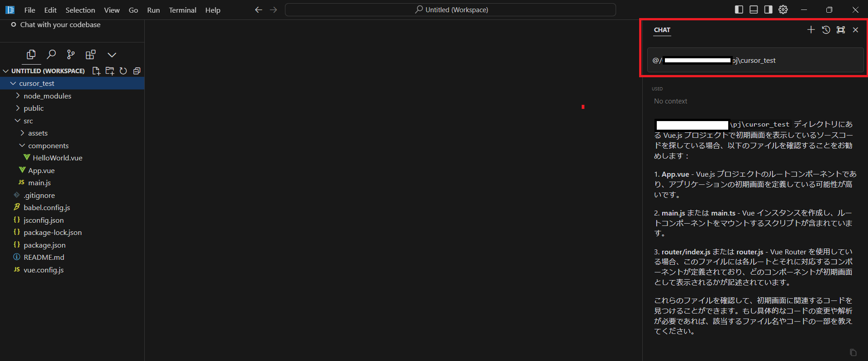Viewport: 868px width, 361px height.
Task: Click the New File icon in Explorer
Action: tap(96, 71)
